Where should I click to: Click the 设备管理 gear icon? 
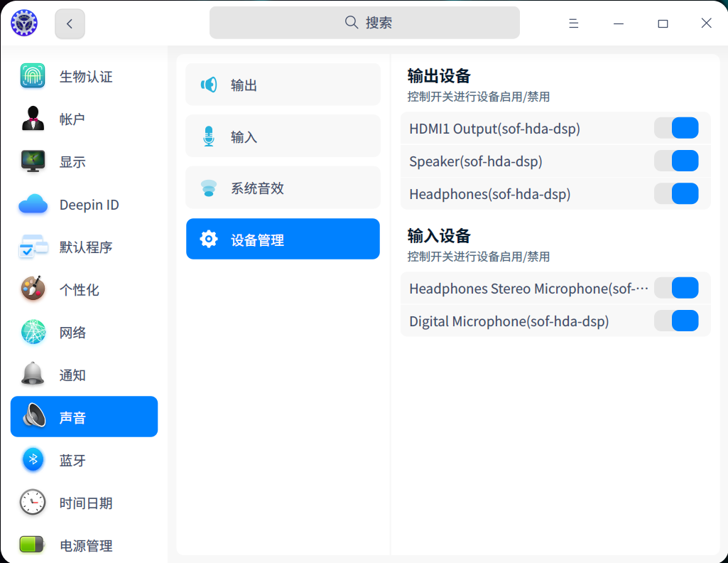[x=209, y=240]
